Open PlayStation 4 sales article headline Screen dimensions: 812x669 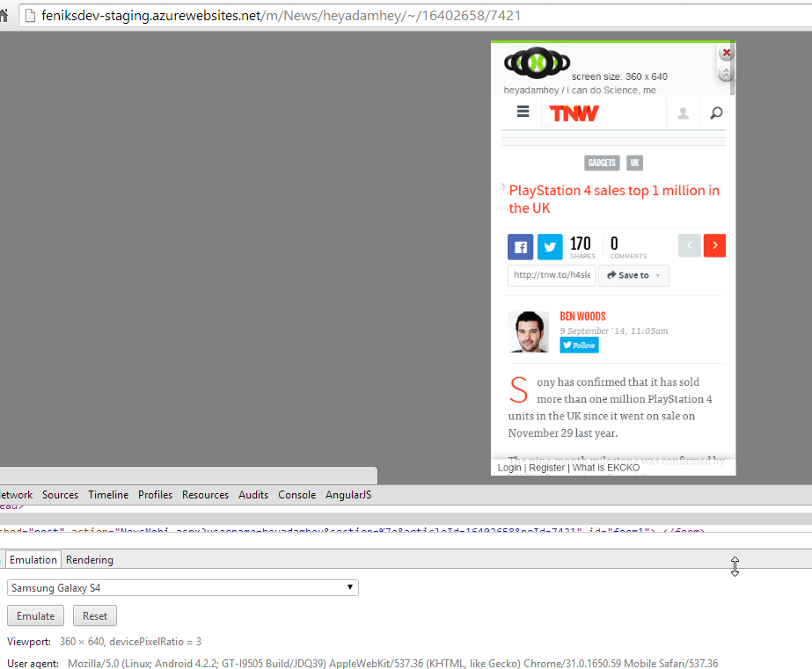614,200
